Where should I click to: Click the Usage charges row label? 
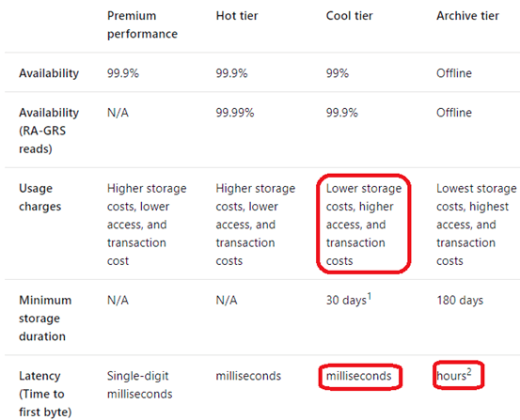click(x=40, y=197)
